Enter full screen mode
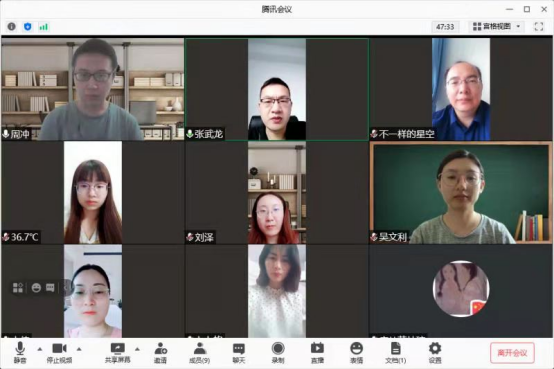The height and width of the screenshot is (369, 554). click(x=538, y=27)
